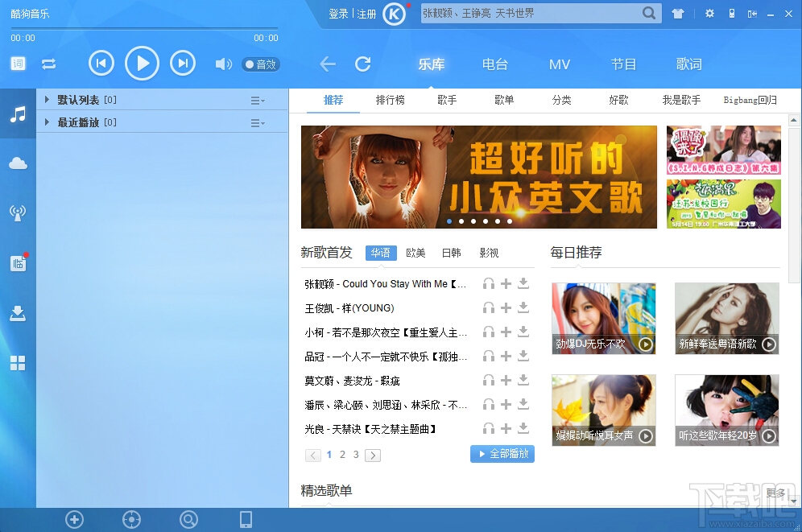Screen dimensions: 802x532
Task: Select the 欧美 category in 新歌首发
Action: pos(415,252)
